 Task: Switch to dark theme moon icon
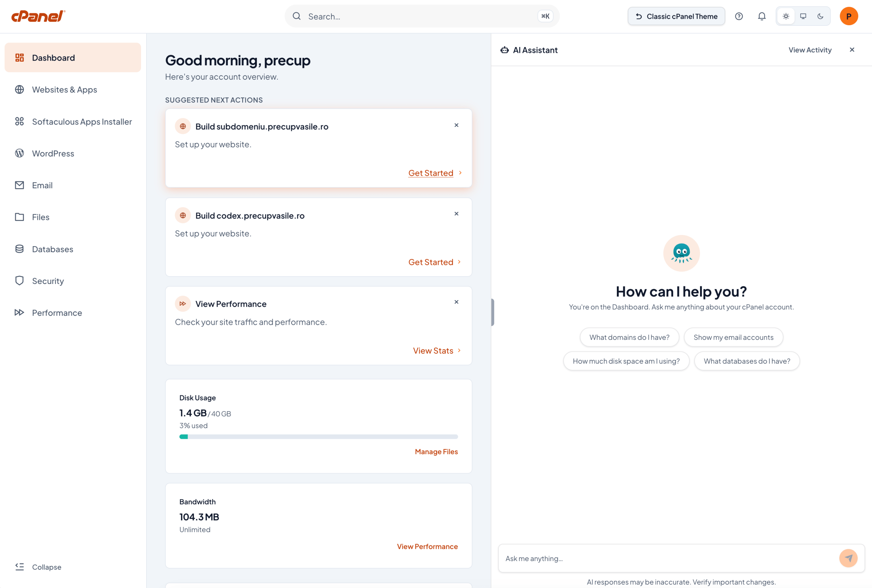820,16
